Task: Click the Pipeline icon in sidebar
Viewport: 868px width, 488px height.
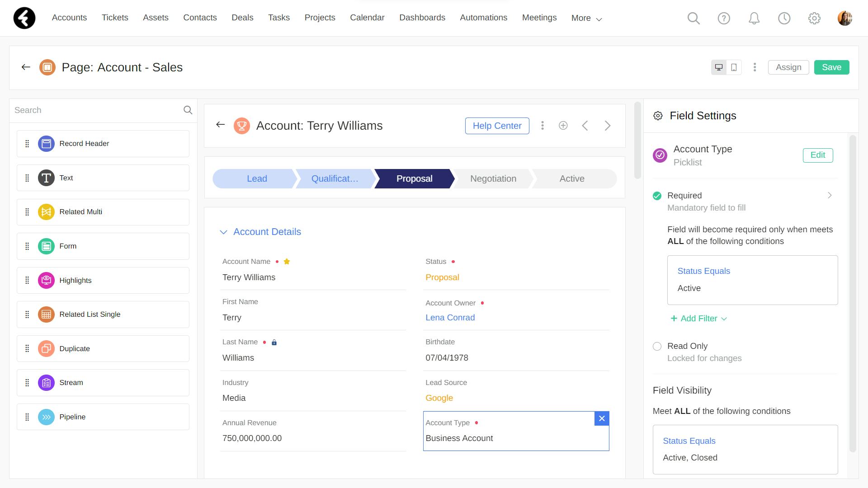Action: pos(47,417)
